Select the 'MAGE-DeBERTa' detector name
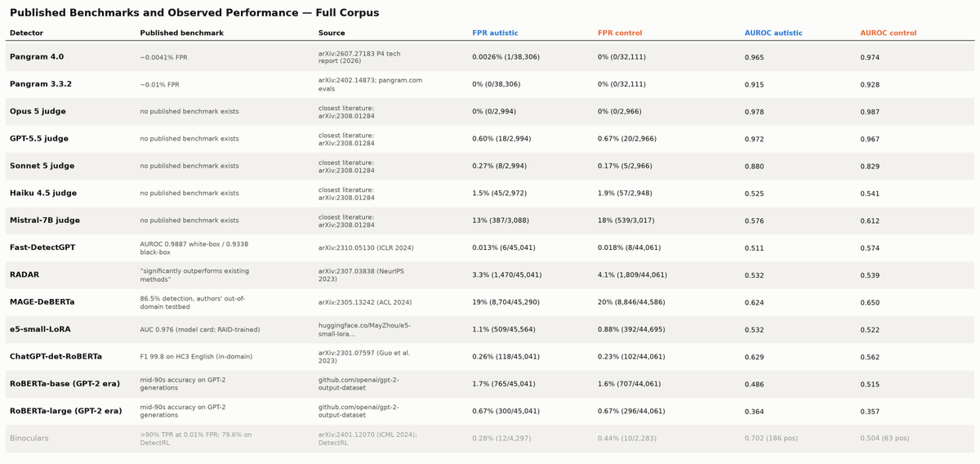This screenshot has width=980, height=464. click(42, 302)
